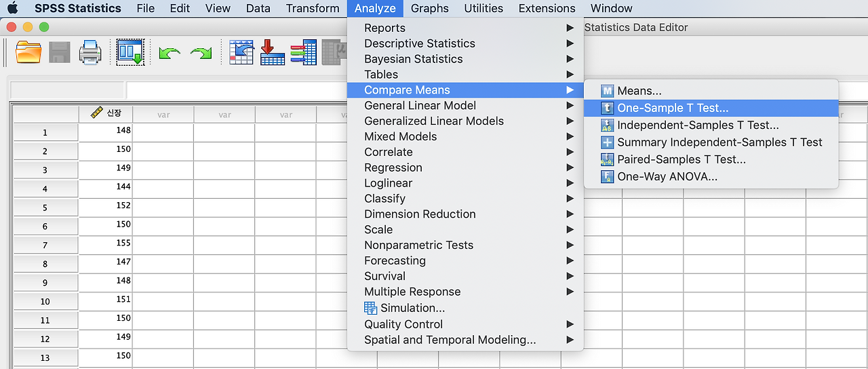Screen dimensions: 868x369
Task: Select Survival menu item
Action: coord(465,276)
